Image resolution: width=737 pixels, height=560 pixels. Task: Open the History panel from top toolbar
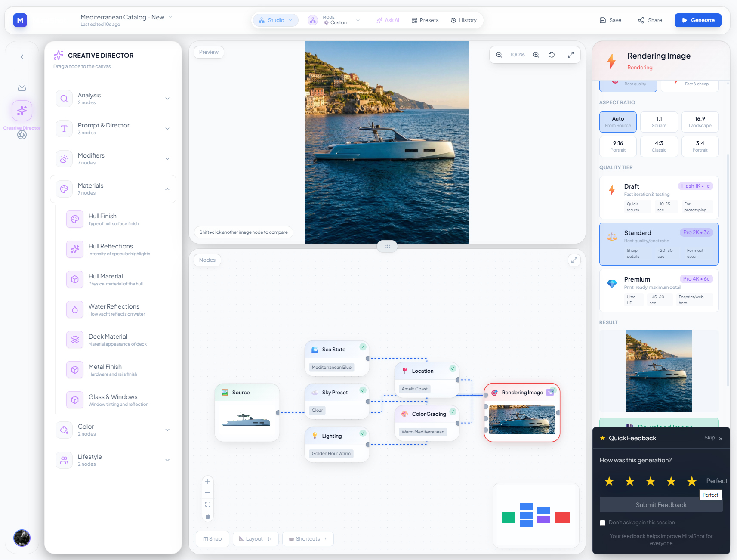(463, 20)
